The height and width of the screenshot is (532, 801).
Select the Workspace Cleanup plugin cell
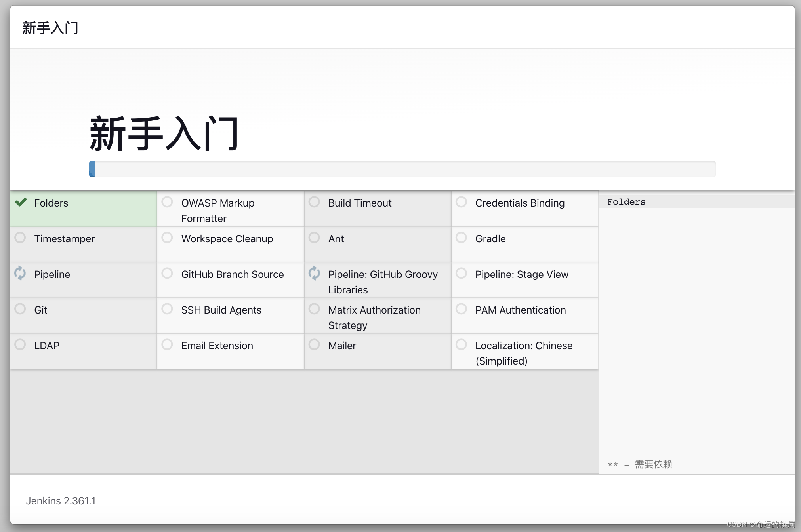pyautogui.click(x=227, y=239)
